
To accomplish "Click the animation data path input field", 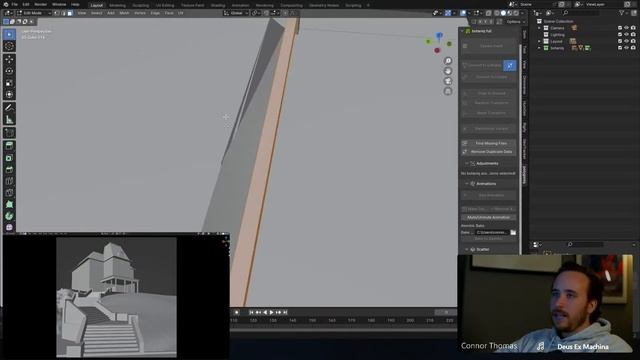I will [491, 232].
